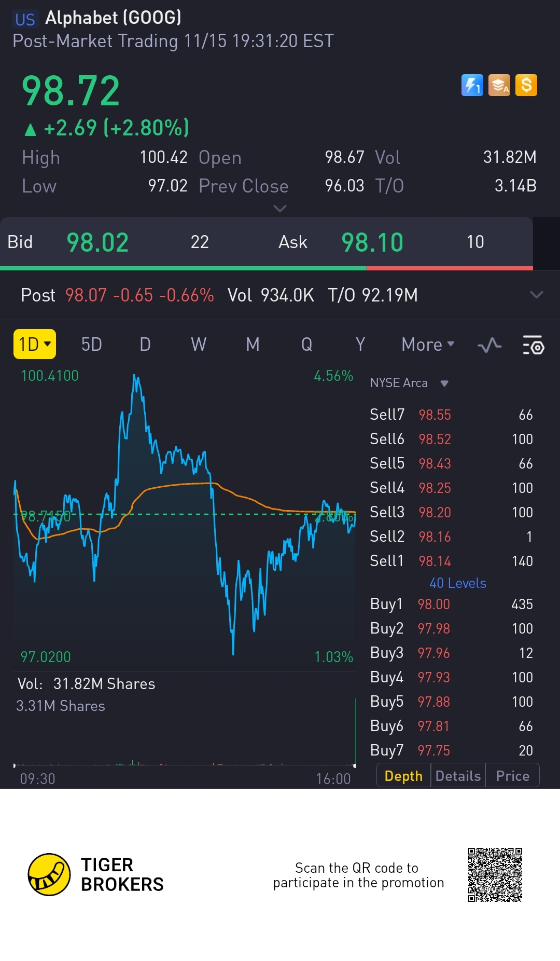Switch chart to yearly Y timeframe
The height and width of the screenshot is (961, 560).
(360, 345)
